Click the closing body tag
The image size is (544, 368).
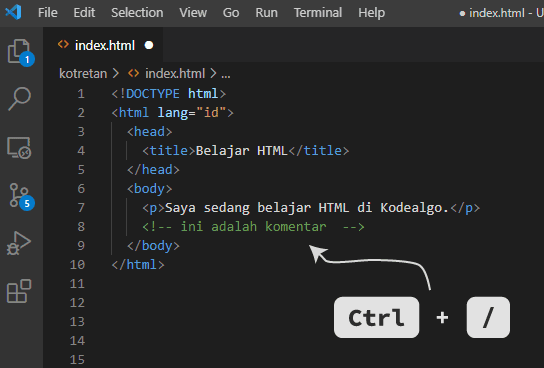tap(153, 246)
